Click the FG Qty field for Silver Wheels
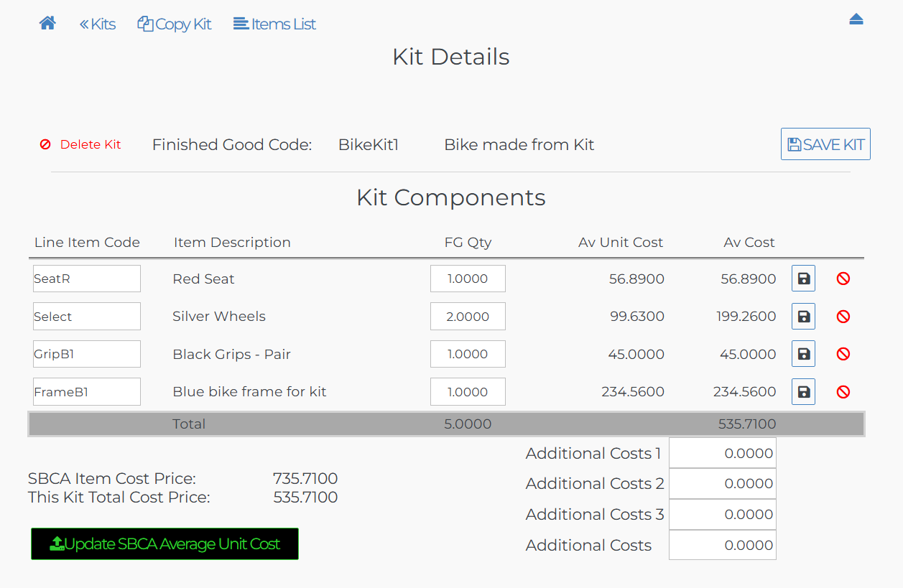 [x=468, y=317]
